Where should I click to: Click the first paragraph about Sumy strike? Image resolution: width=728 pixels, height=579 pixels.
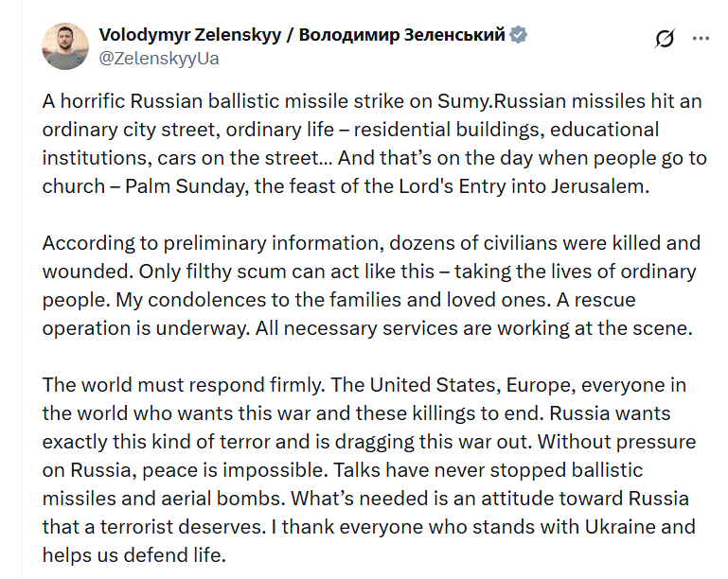pyautogui.click(x=374, y=144)
